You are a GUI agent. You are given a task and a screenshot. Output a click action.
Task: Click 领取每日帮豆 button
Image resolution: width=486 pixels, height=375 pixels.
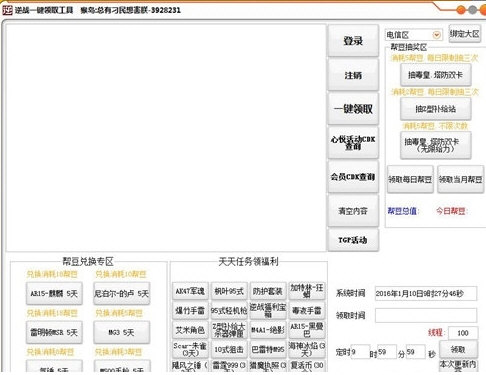pos(410,179)
